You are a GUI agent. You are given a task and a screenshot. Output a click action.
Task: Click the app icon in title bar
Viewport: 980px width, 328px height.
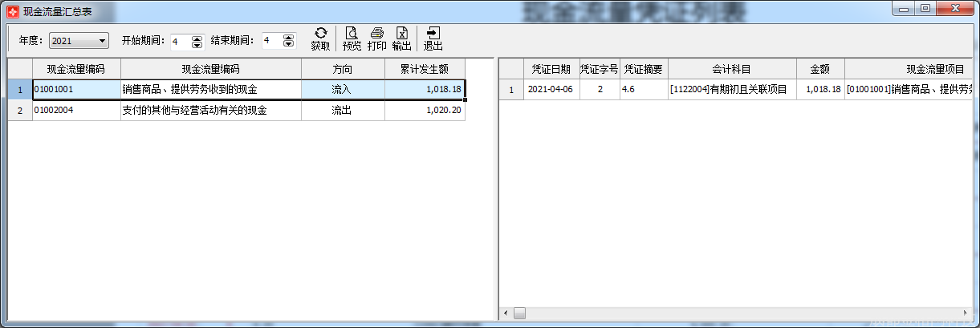point(12,11)
